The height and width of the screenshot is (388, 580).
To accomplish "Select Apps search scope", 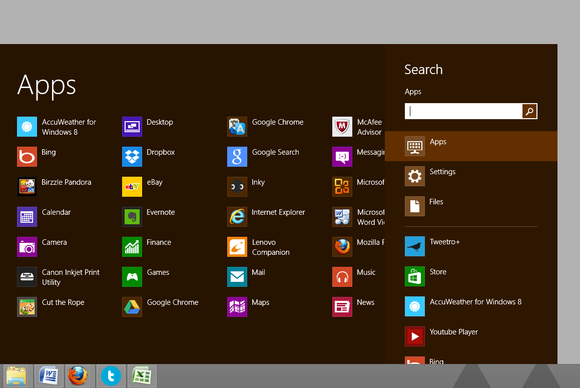I will point(471,146).
